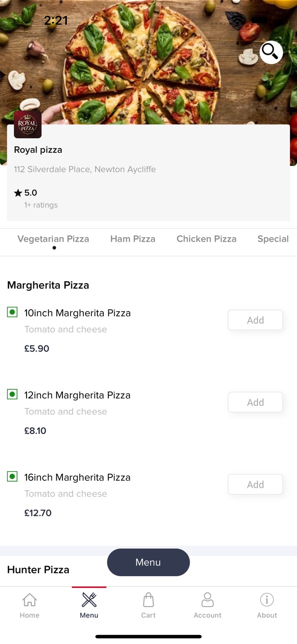Tap veg indicator for 16inch Margherita
Image resolution: width=297 pixels, height=644 pixels.
(12, 477)
